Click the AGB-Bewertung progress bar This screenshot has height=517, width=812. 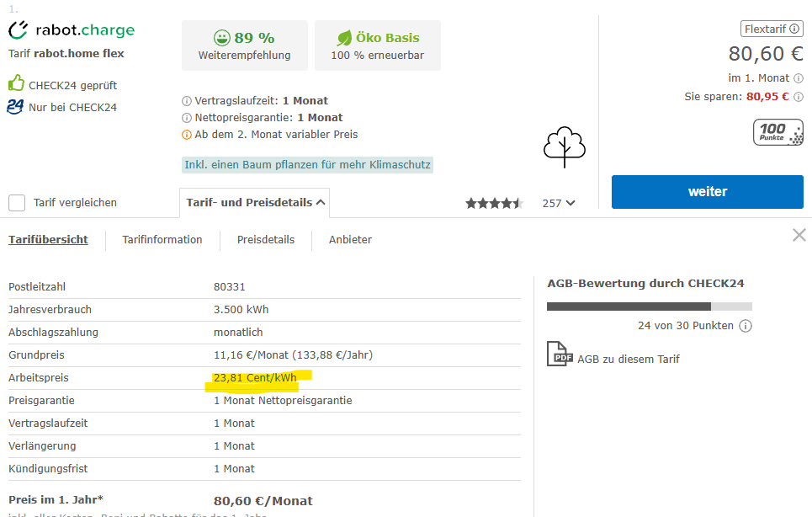tap(650, 306)
